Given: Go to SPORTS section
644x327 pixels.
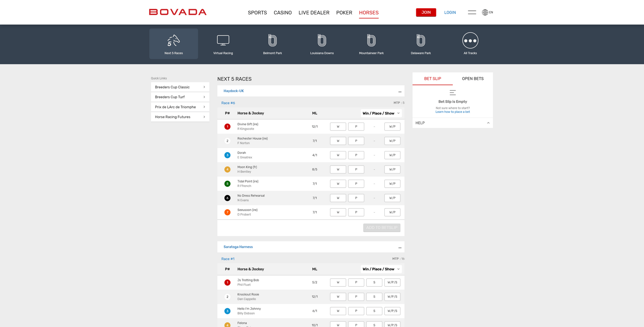Looking at the screenshot, I should point(257,13).
